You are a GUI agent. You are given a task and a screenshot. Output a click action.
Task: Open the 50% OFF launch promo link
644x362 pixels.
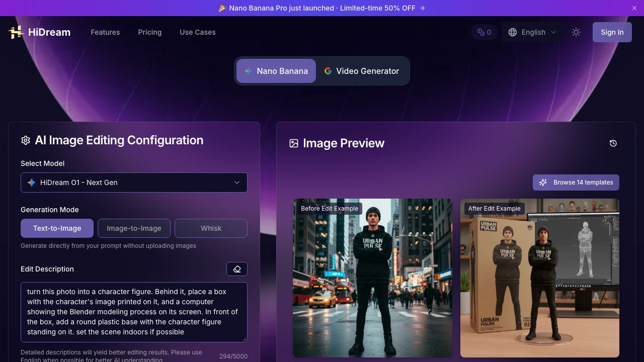[322, 8]
